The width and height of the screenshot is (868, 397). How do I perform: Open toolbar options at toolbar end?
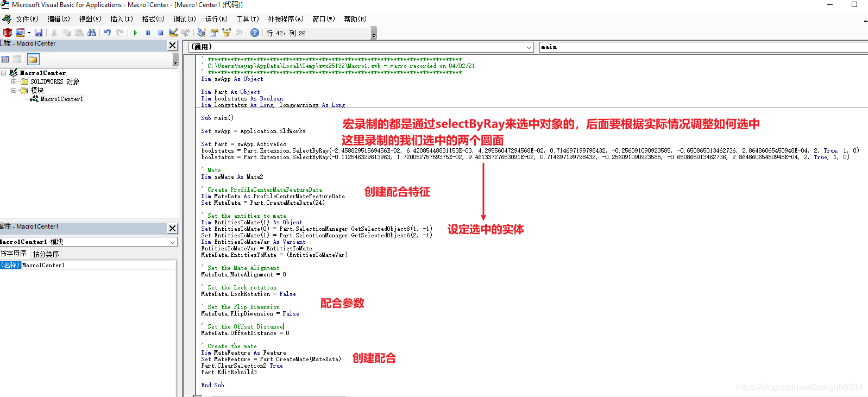click(374, 34)
